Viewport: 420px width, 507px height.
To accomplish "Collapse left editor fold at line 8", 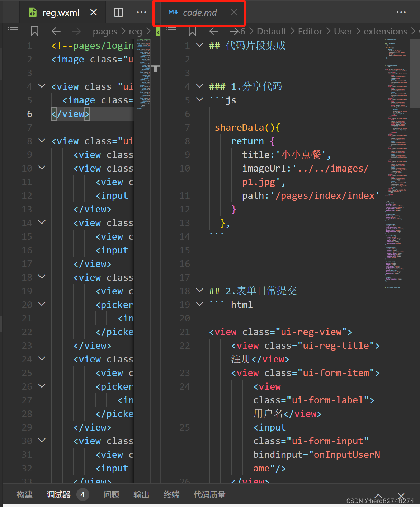I will [42, 141].
